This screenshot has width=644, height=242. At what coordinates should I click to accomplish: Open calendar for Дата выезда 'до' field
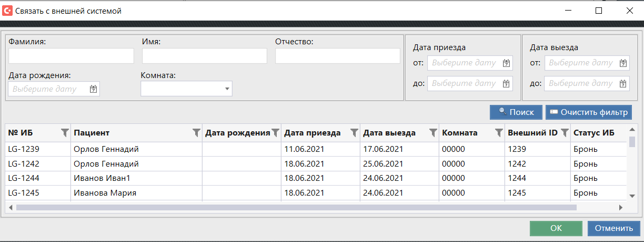pyautogui.click(x=623, y=83)
